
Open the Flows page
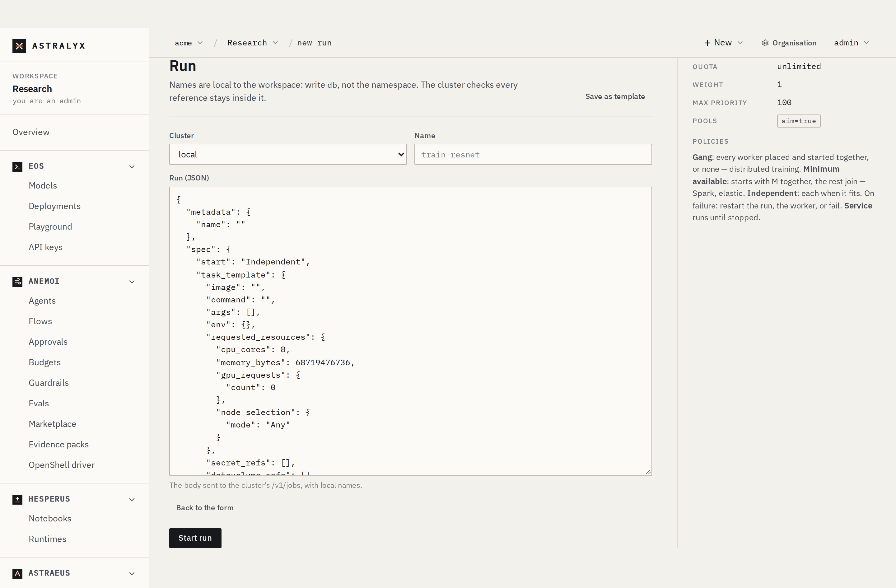40,321
